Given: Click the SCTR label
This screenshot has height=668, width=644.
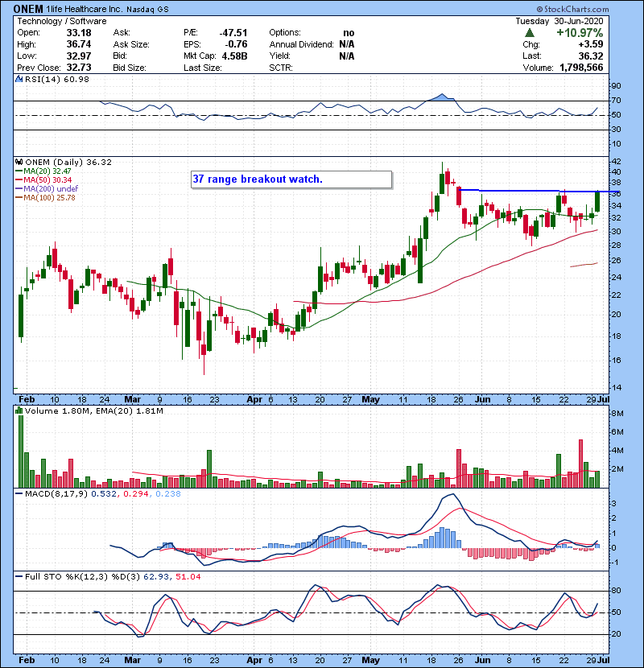Looking at the screenshot, I should click(281, 68).
